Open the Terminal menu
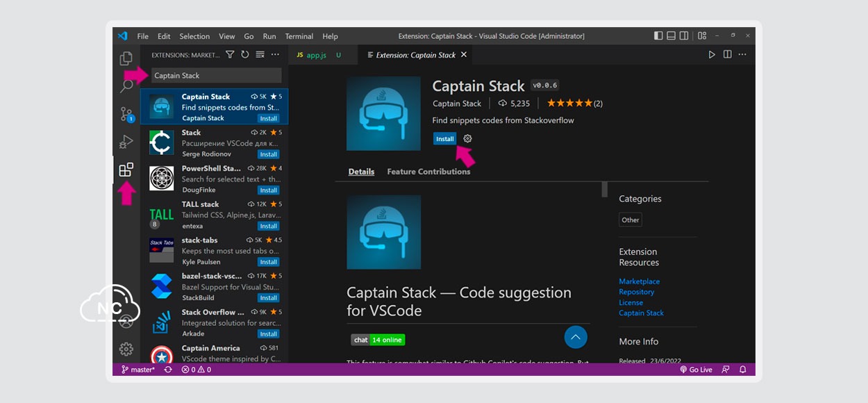The height and width of the screenshot is (403, 868). (x=299, y=36)
